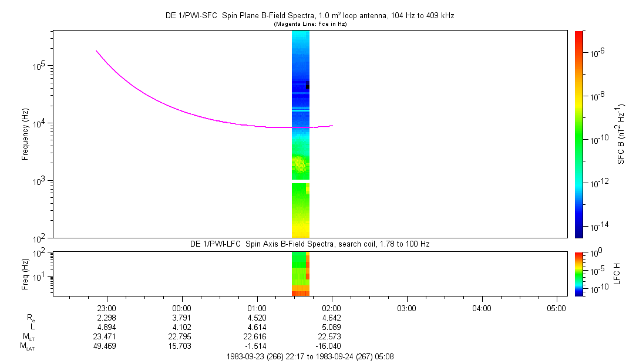The image size is (636, 364).
Task: Select the 23:00 time axis tick label
Action: 107,308
